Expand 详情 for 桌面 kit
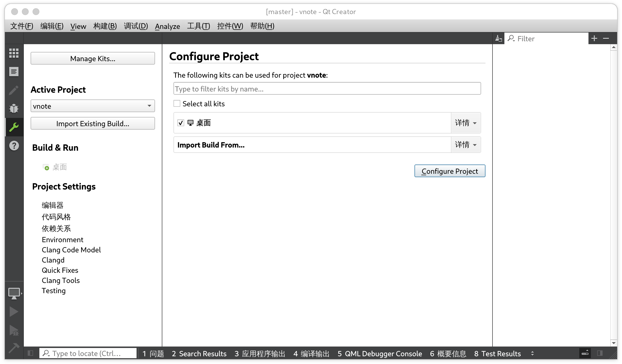 click(x=466, y=123)
